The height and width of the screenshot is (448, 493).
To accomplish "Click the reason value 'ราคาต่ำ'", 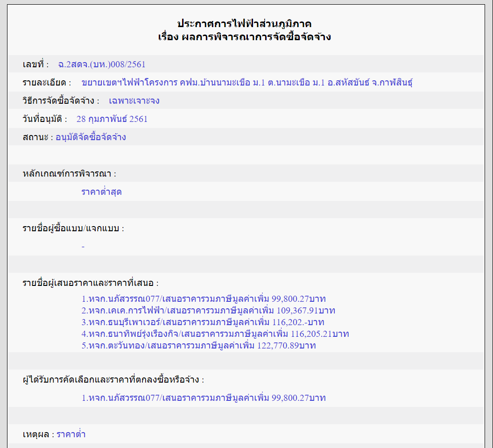I will point(71,434).
